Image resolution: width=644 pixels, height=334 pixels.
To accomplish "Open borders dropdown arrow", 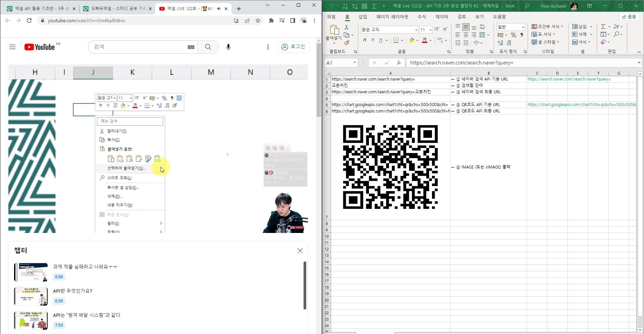I will 402,40.
